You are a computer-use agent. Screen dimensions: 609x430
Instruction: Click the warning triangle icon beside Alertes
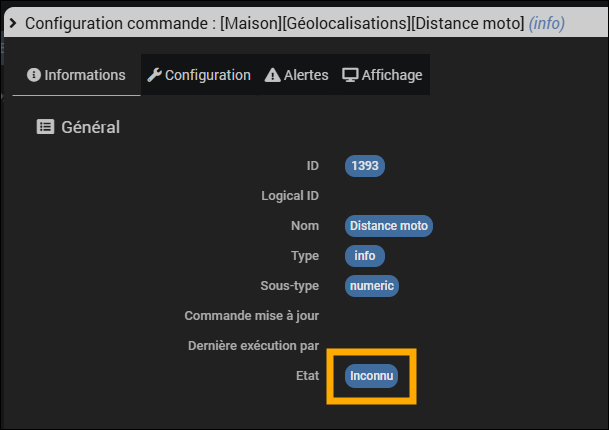click(272, 75)
